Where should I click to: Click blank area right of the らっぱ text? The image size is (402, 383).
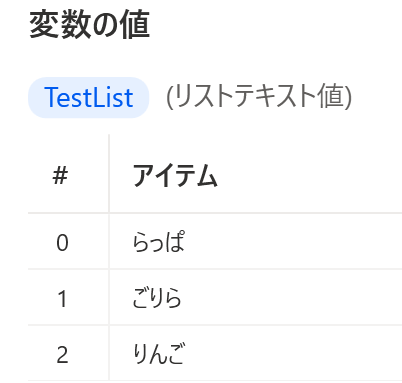(x=293, y=241)
